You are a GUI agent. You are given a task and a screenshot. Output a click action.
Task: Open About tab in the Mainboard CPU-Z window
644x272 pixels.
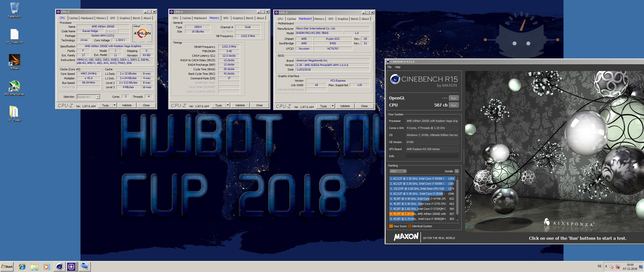tap(365, 19)
